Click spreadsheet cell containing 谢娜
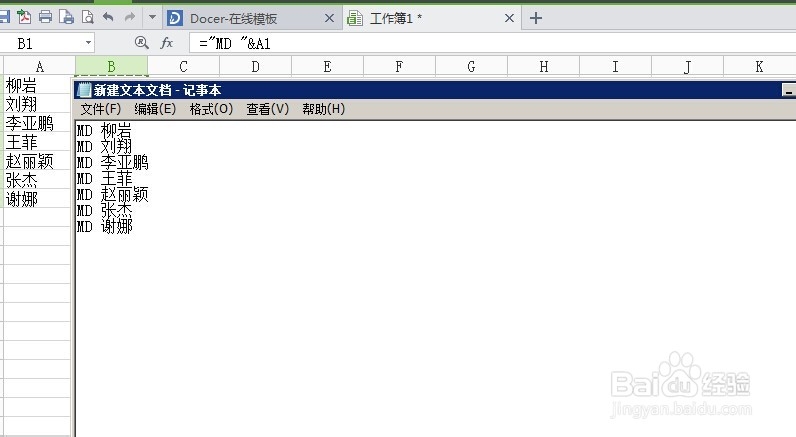This screenshot has height=437, width=796. point(38,198)
